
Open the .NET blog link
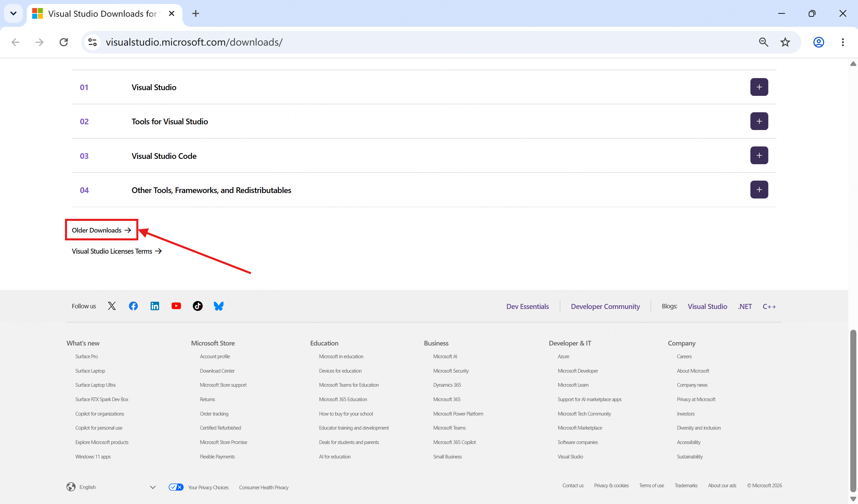(745, 307)
